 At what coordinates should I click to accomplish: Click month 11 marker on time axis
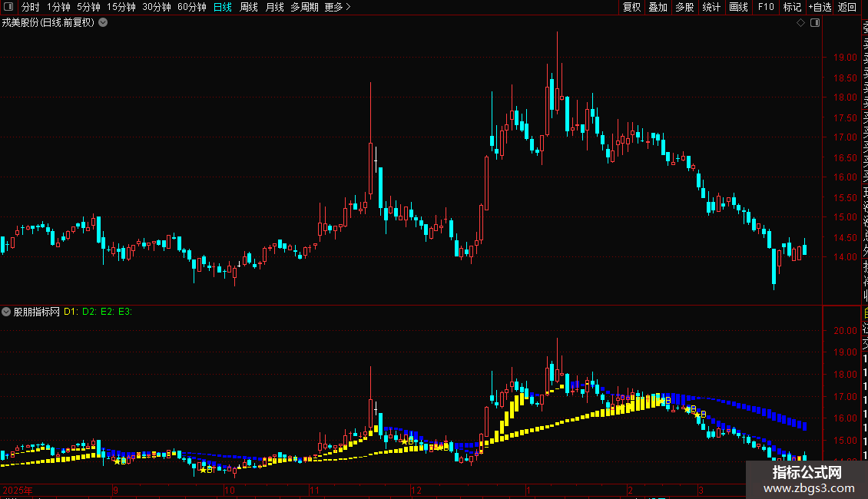pos(314,490)
